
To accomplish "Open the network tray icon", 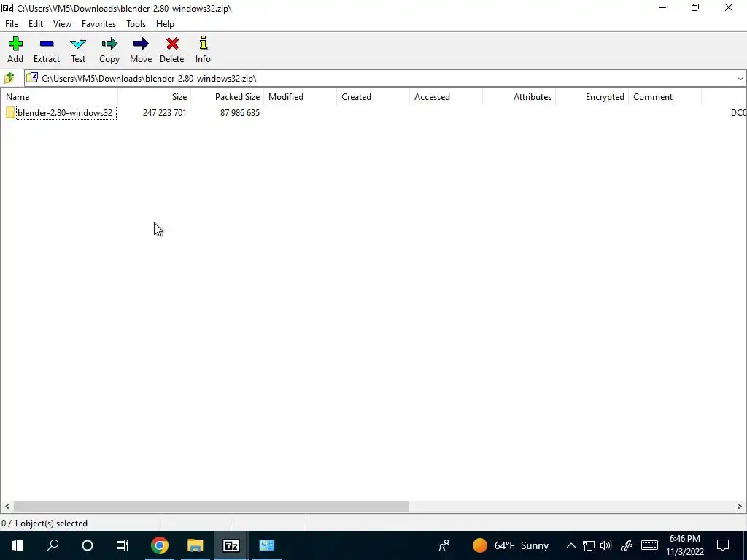I will pyautogui.click(x=589, y=545).
